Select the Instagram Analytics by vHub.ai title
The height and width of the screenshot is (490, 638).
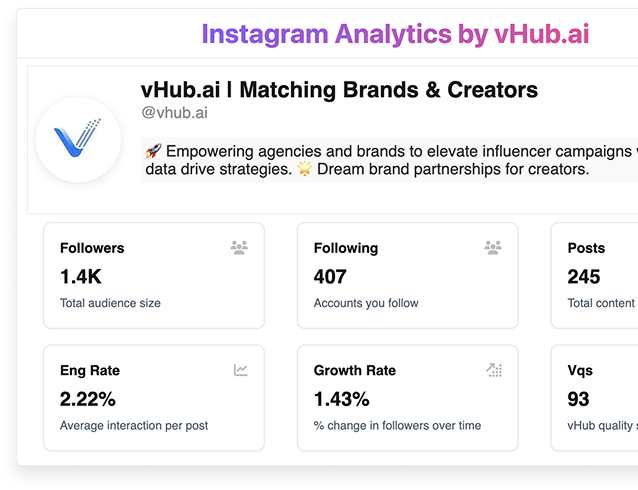tap(395, 34)
